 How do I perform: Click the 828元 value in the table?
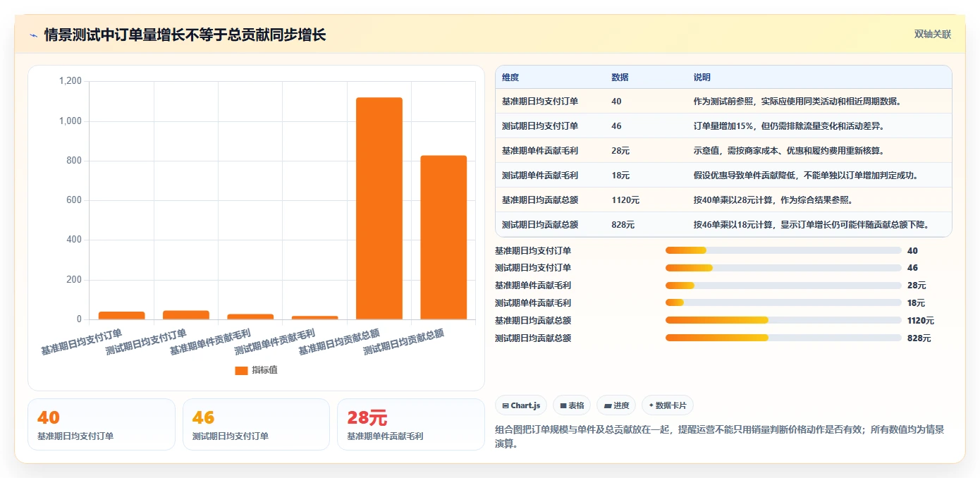tap(623, 225)
